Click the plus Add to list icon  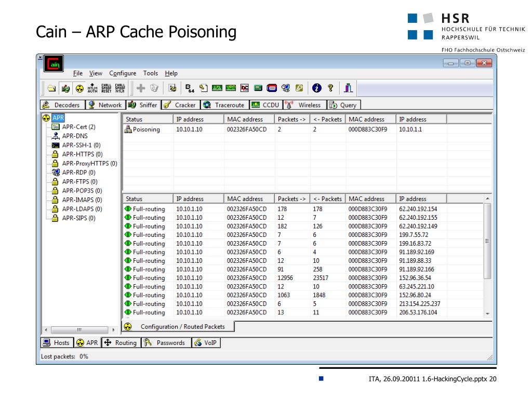click(141, 88)
